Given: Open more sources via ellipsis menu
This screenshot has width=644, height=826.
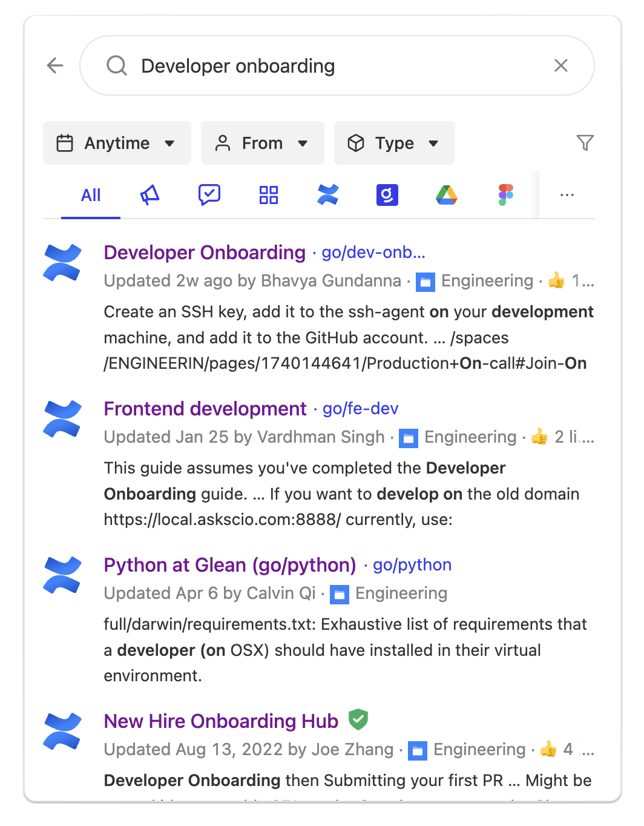Looking at the screenshot, I should tap(567, 194).
